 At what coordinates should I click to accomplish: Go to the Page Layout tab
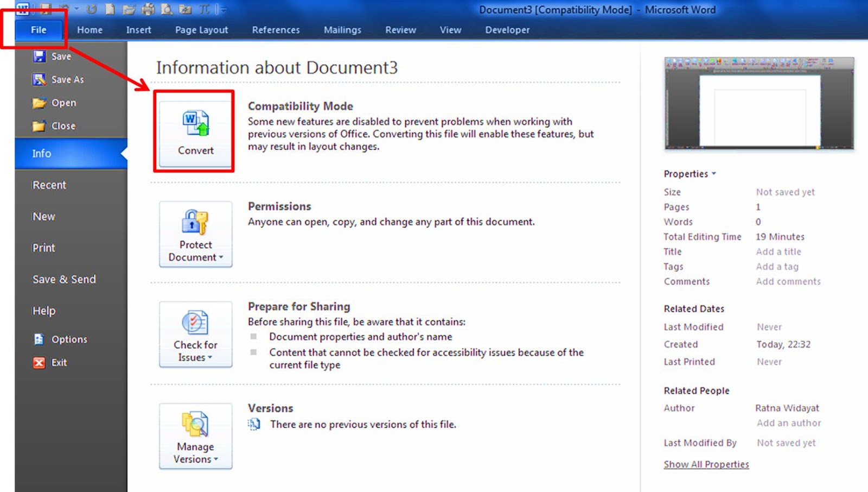201,30
